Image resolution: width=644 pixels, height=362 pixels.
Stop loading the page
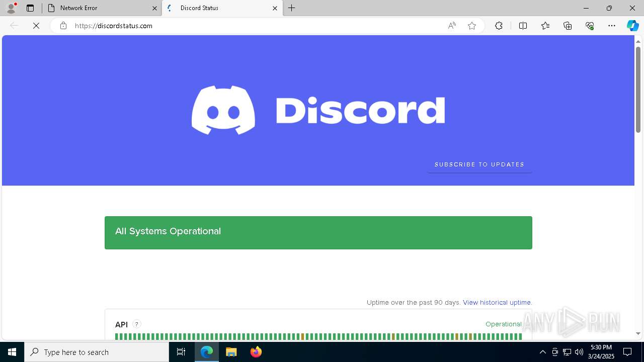(x=36, y=26)
